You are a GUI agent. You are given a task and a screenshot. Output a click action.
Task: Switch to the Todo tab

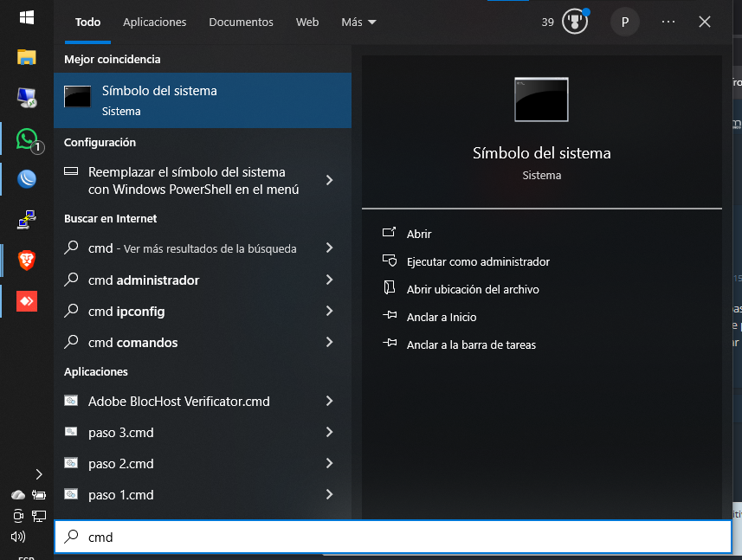point(87,23)
